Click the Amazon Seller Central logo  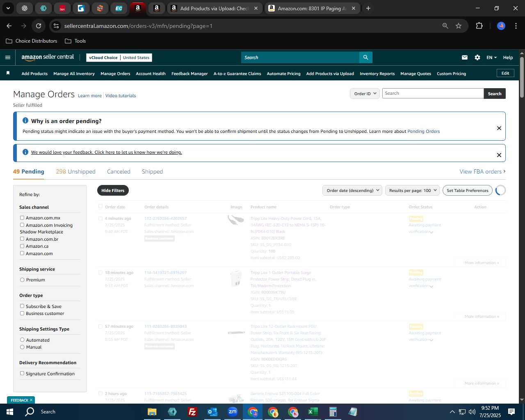(48, 57)
